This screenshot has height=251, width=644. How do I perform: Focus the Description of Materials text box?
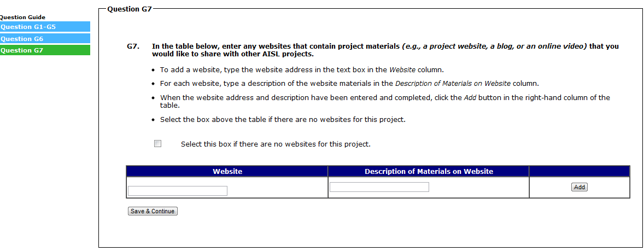pos(379,187)
